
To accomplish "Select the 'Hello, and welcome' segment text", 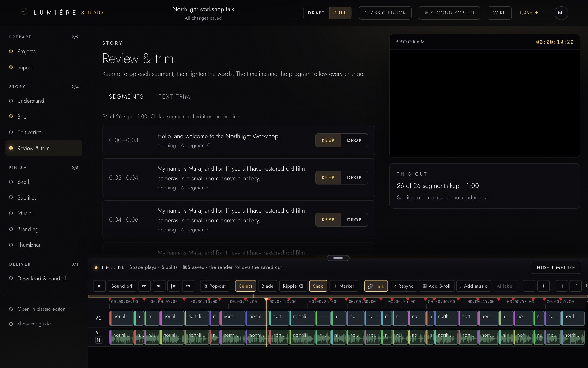I will (218, 136).
